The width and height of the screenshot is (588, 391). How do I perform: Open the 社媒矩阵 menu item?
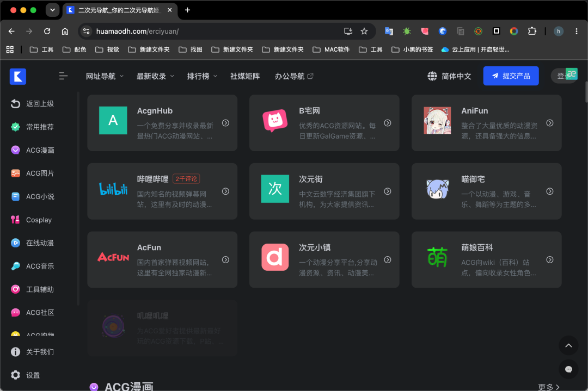click(245, 76)
